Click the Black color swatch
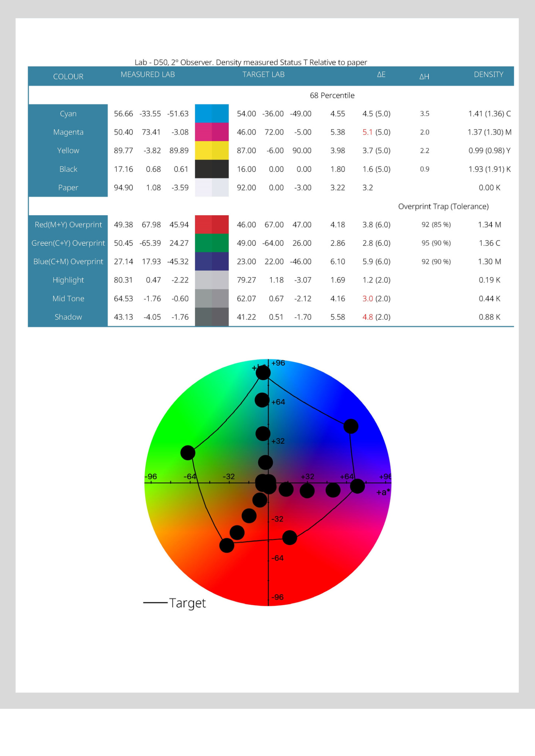 pos(212,169)
